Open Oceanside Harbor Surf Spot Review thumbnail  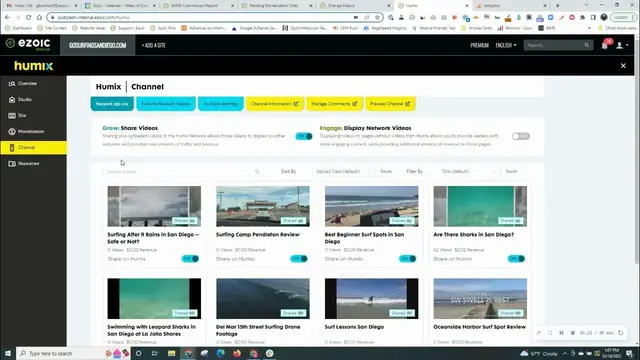pos(480,298)
